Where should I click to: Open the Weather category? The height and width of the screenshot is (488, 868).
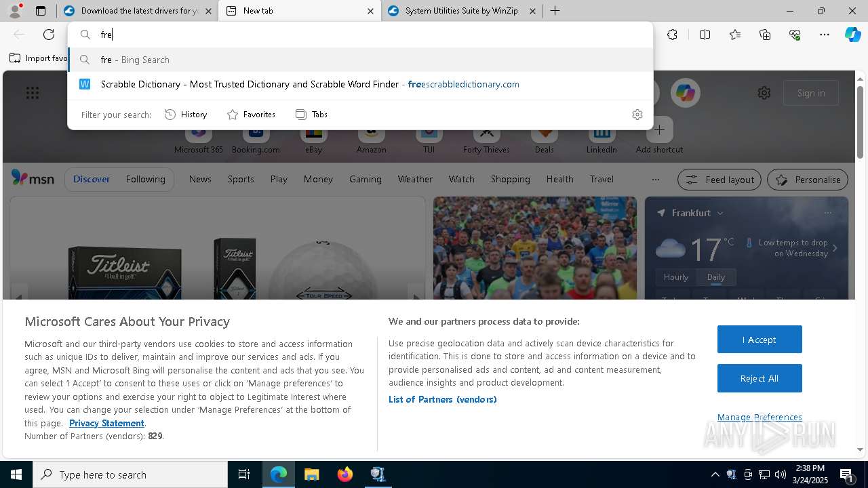coord(415,179)
